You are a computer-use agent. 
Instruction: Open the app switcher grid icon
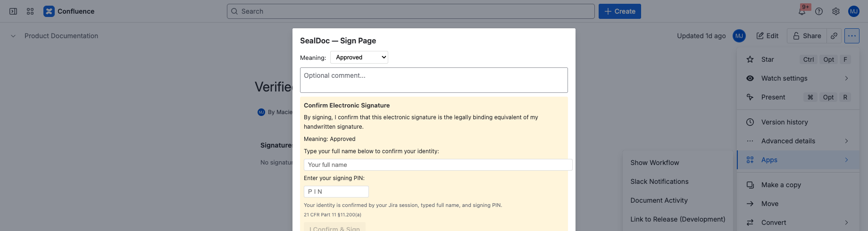click(x=30, y=11)
